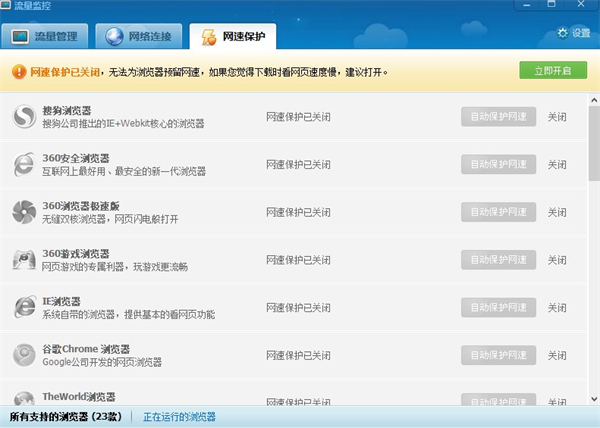Click 自动保护网速 for 搜狗浏览器
This screenshot has height=428, width=600.
click(x=498, y=117)
